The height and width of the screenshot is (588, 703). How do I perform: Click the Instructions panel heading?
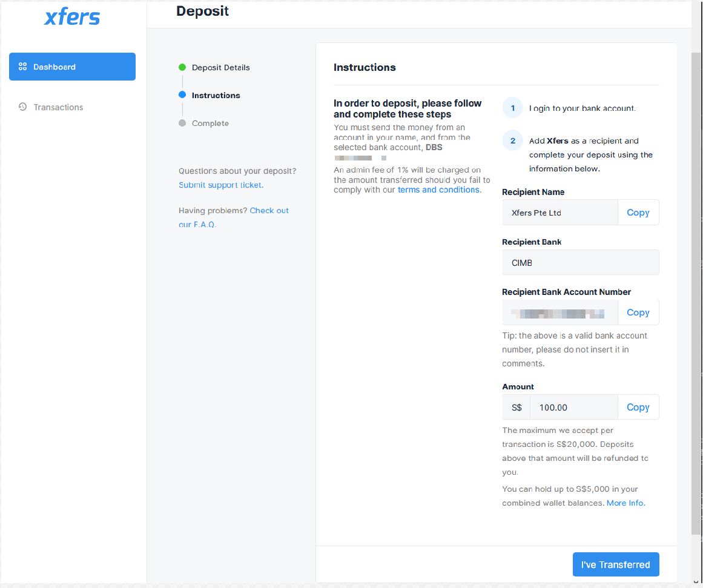(x=365, y=67)
